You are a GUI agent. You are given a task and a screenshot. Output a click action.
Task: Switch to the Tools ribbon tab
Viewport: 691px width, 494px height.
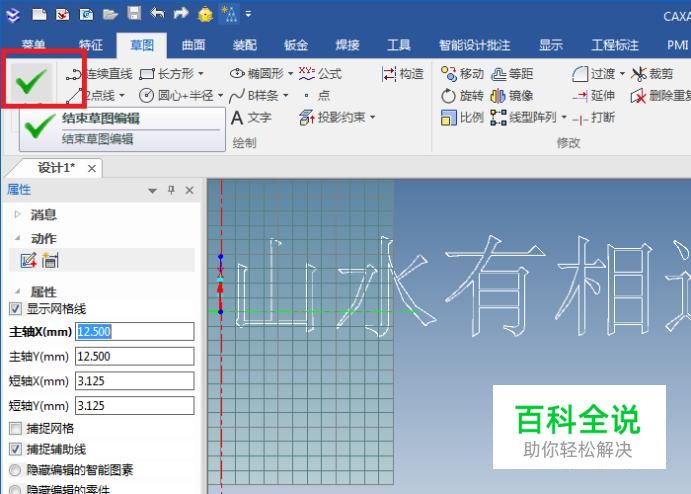point(398,45)
